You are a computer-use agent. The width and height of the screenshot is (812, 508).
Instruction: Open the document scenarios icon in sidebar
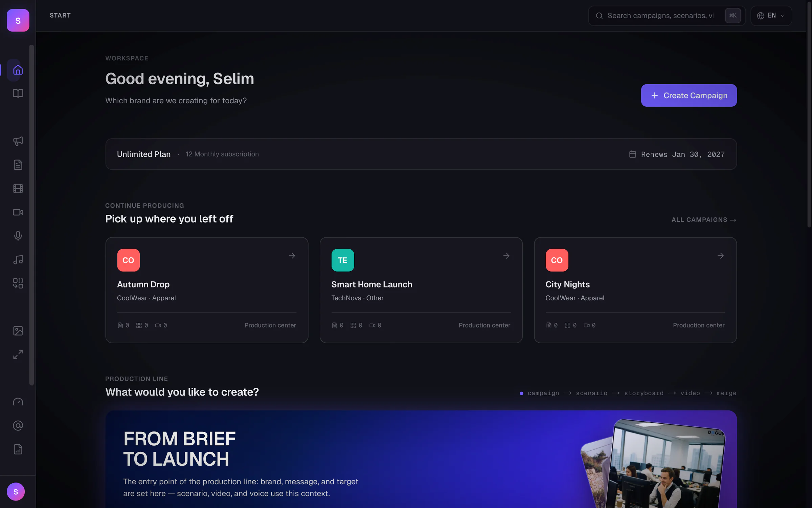(x=18, y=165)
